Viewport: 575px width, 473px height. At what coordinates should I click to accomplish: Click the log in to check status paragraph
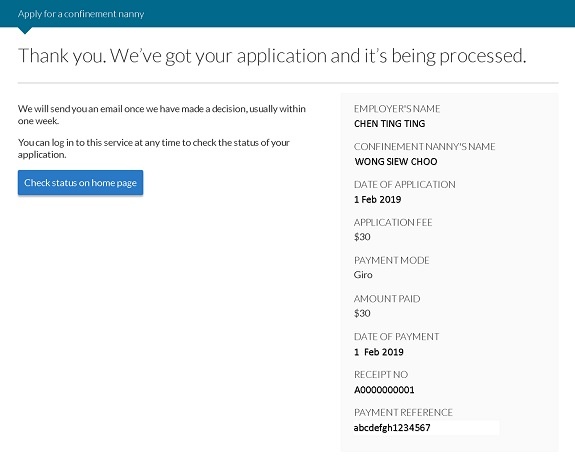point(154,148)
